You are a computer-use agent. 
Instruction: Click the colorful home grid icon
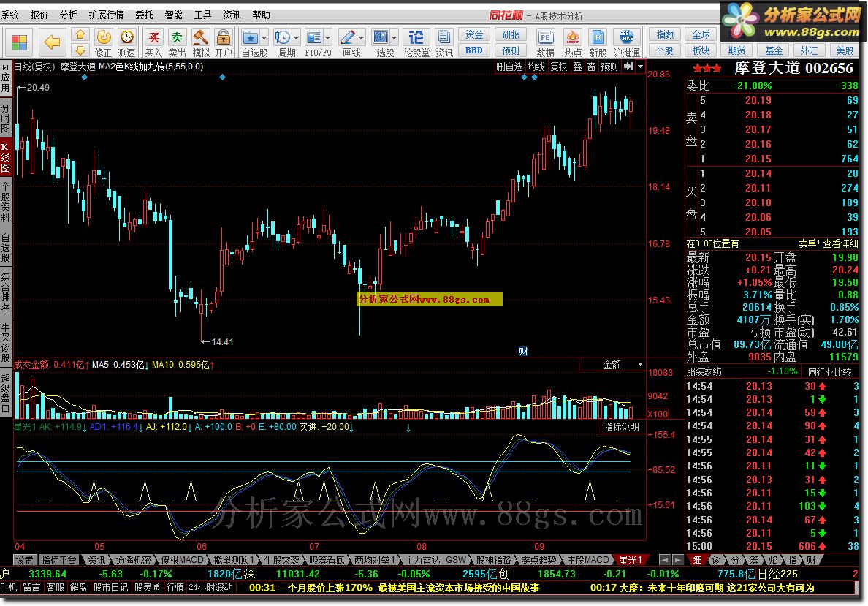pyautogui.click(x=19, y=42)
